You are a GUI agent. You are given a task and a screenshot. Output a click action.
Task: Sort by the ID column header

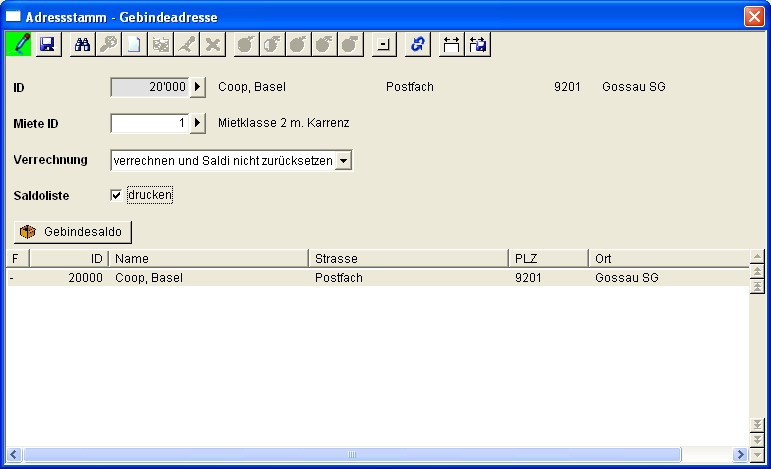pyautogui.click(x=69, y=259)
